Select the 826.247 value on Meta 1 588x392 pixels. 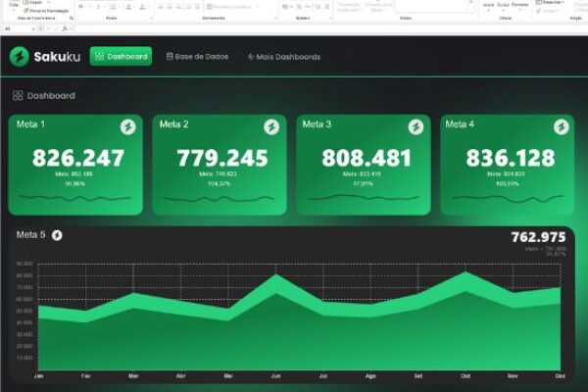[78, 158]
